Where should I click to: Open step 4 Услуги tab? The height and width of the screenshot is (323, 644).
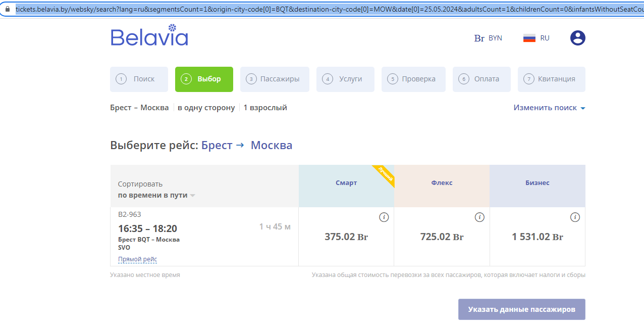click(345, 79)
